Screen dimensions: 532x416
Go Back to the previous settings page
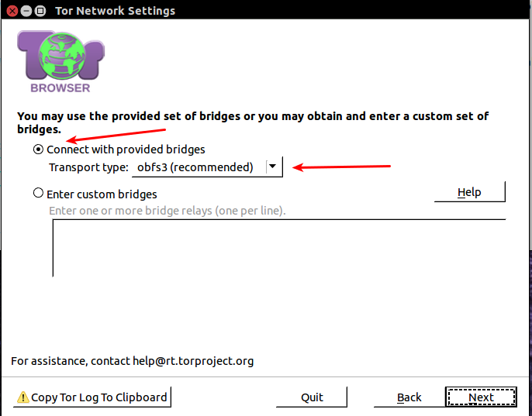[x=409, y=397]
